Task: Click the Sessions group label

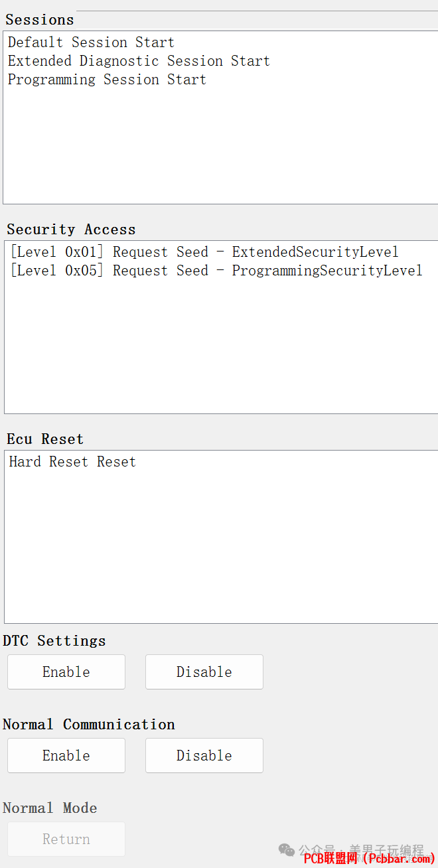Action: (40, 20)
